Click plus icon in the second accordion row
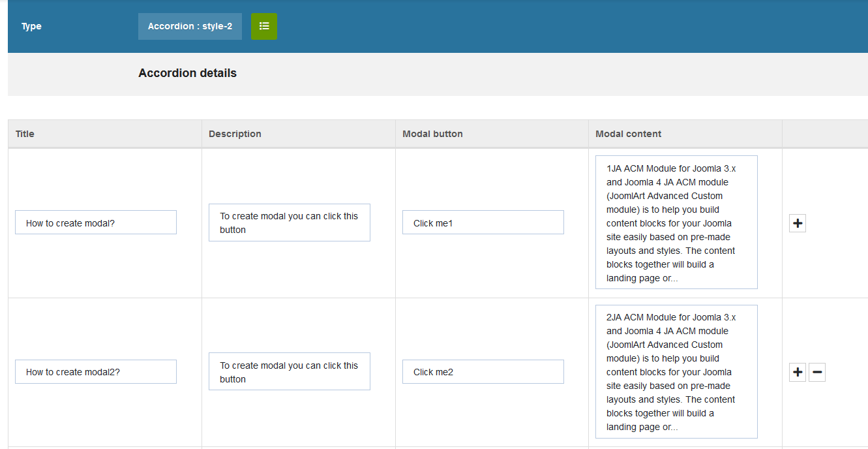Image resolution: width=868 pixels, height=449 pixels. click(x=797, y=373)
